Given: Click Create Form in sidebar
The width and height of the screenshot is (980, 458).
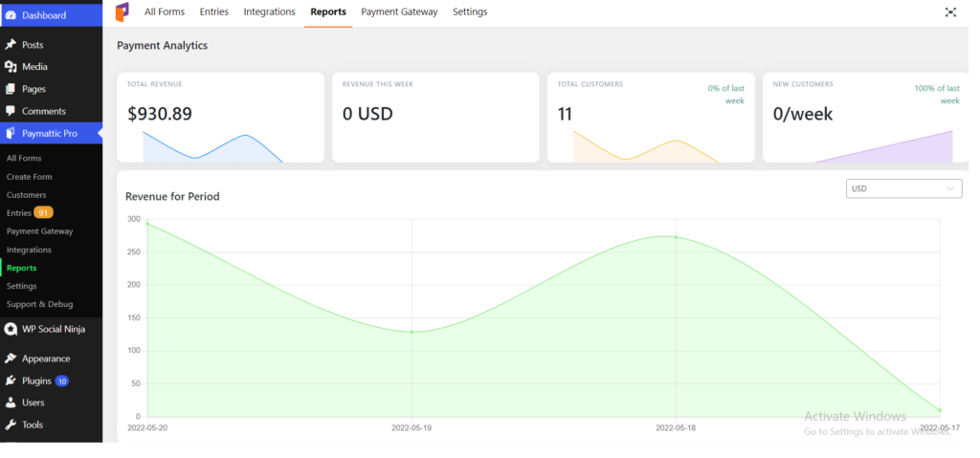Looking at the screenshot, I should pyautogui.click(x=30, y=177).
